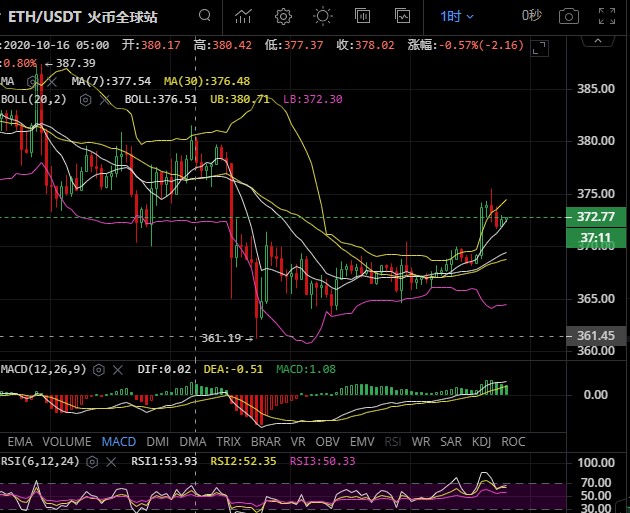Take a screenshot with the camera icon
The width and height of the screenshot is (630, 513).
point(569,16)
